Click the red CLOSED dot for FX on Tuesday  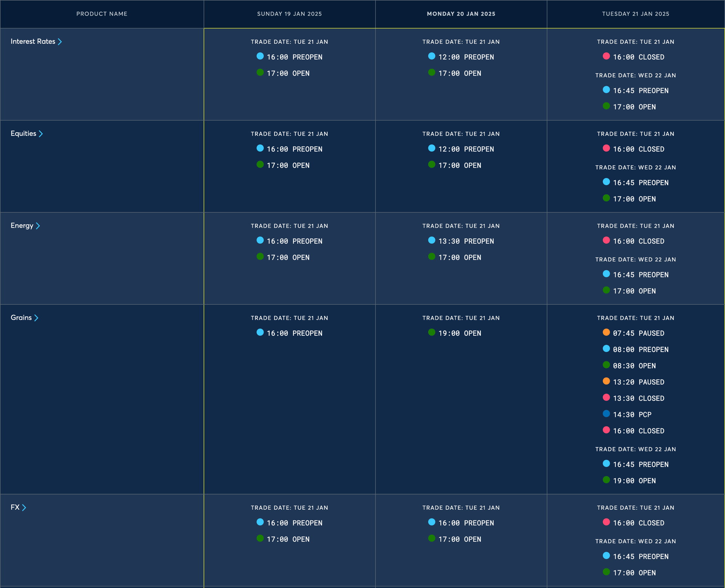[x=606, y=522]
